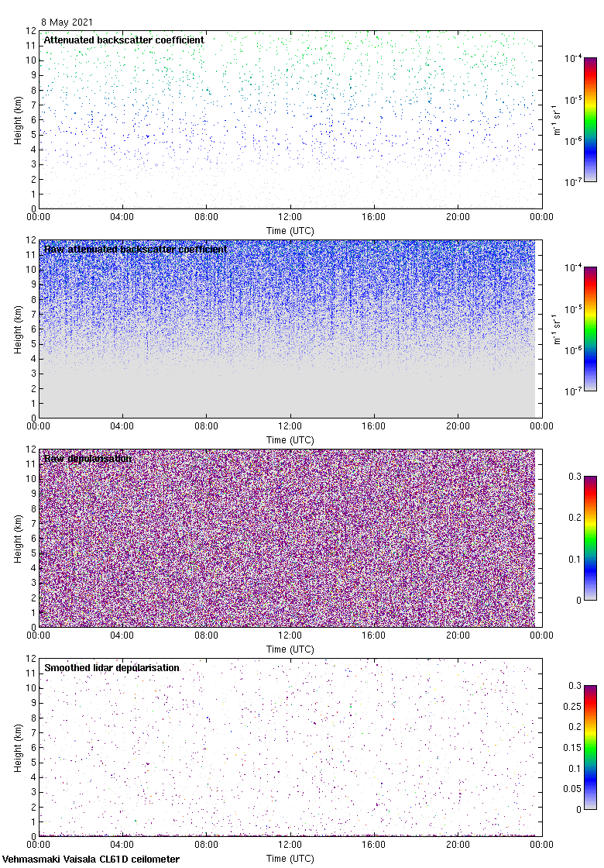Click the Raw attenuated backscatter coefficient title
This screenshot has width=604, height=868.
(x=136, y=249)
